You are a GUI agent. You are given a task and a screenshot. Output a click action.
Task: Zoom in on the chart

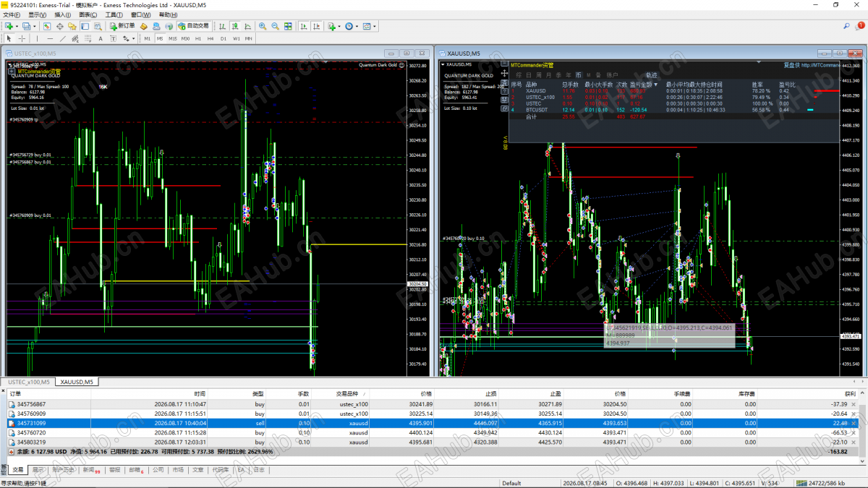click(x=263, y=26)
